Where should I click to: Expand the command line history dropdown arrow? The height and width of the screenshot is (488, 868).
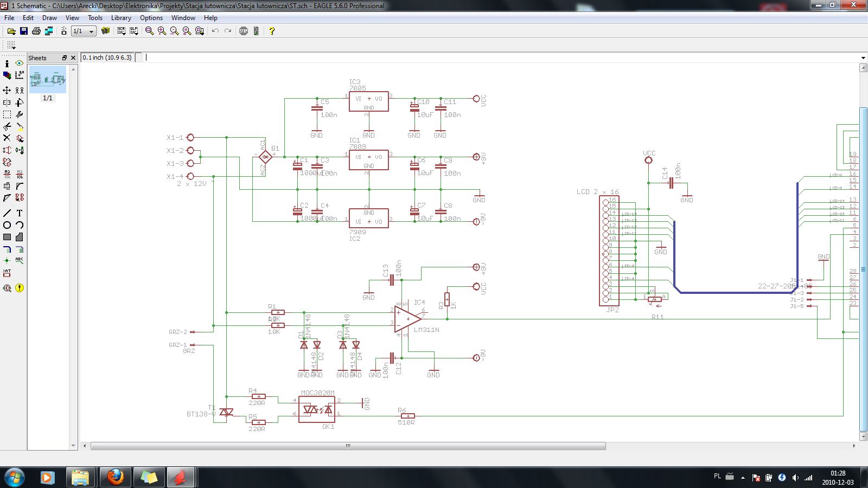tap(863, 57)
